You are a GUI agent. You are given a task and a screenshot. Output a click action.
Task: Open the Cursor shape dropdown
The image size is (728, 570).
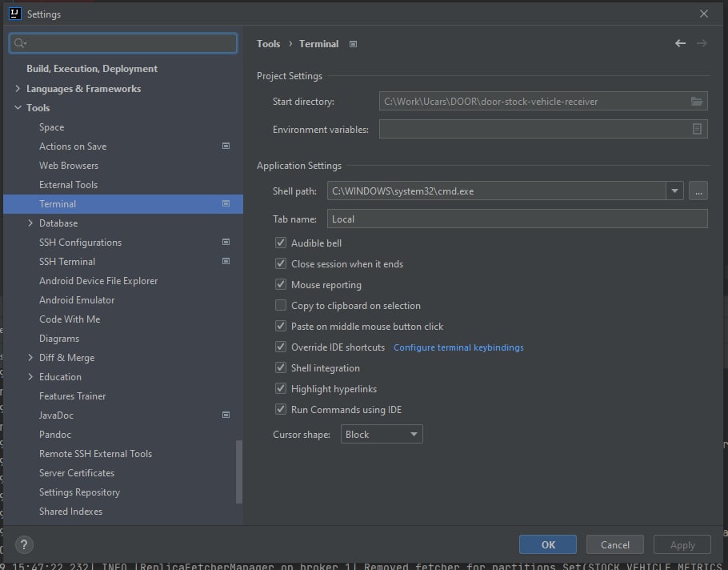pyautogui.click(x=382, y=435)
